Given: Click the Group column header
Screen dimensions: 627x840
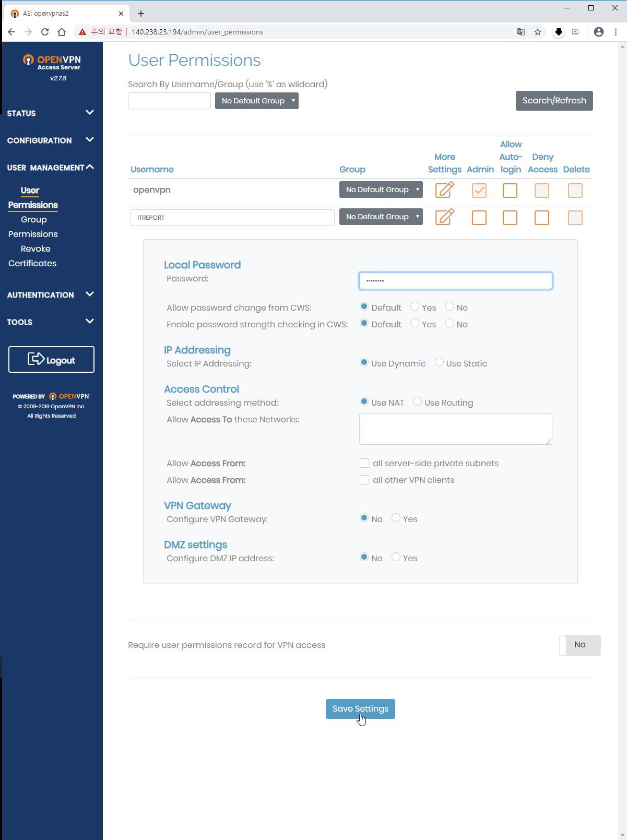Looking at the screenshot, I should tap(352, 169).
